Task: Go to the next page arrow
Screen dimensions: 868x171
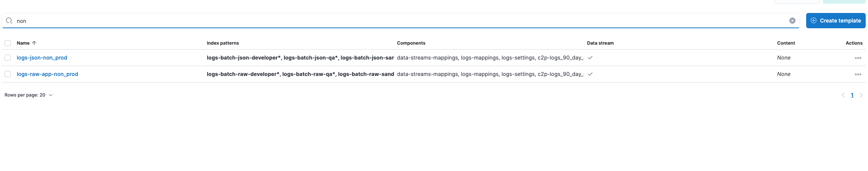Action: click(861, 95)
